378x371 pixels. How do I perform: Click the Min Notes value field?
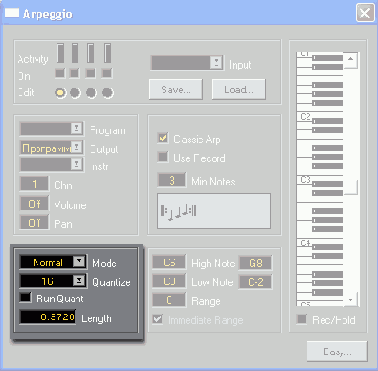coord(172,180)
